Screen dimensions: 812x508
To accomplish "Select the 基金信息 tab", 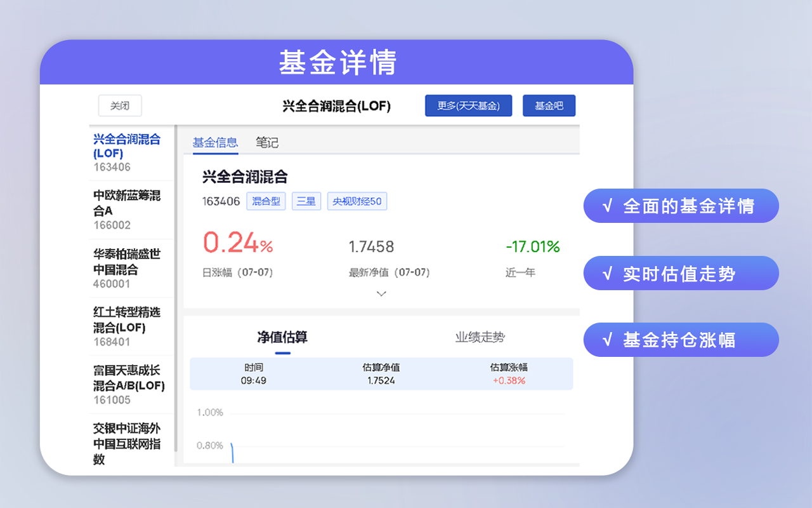I will click(214, 142).
